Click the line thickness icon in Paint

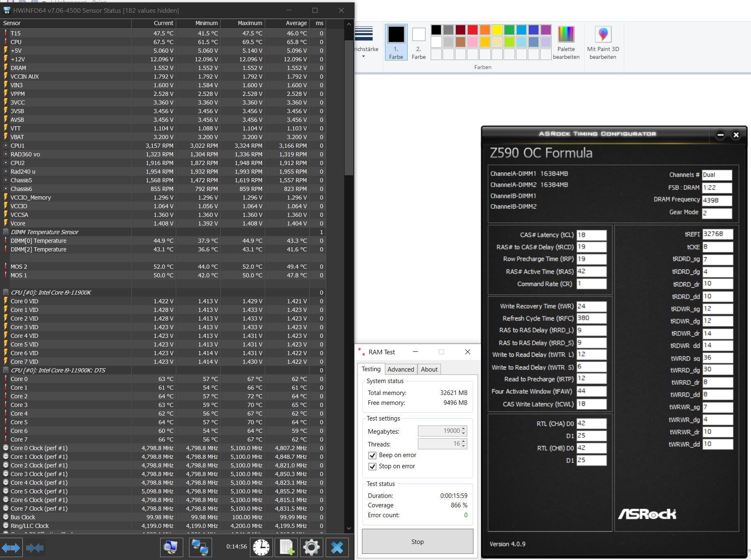[364, 34]
